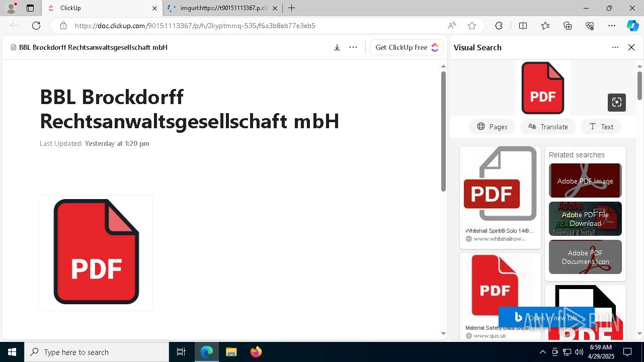Image resolution: width=644 pixels, height=362 pixels.
Task: Open Browser essentials heart icon
Action: tap(590, 26)
